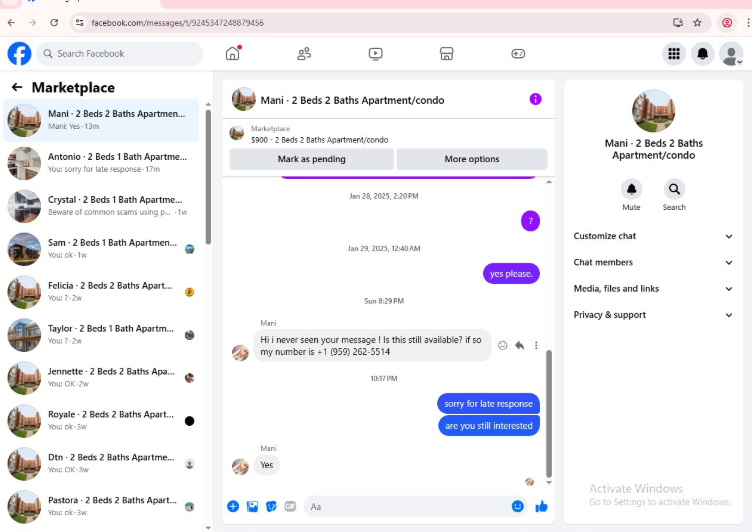Screen dimensions: 752x532
Task: Click the Search Facebook field
Action: [119, 54]
